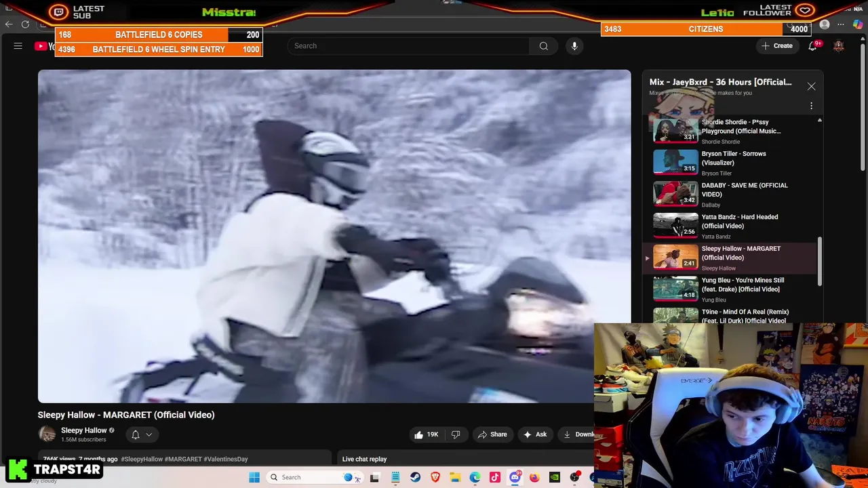
Task: Open Firefox from the taskbar
Action: point(534,477)
